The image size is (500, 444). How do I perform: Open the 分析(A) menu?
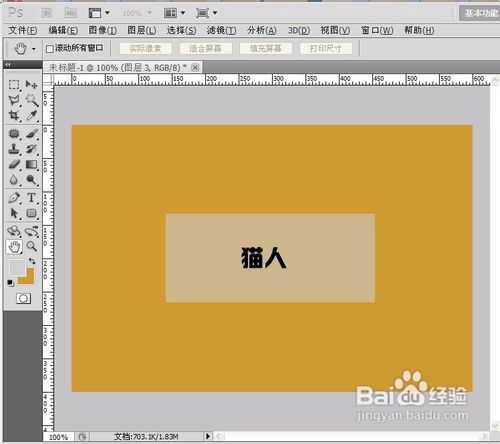pos(262,30)
